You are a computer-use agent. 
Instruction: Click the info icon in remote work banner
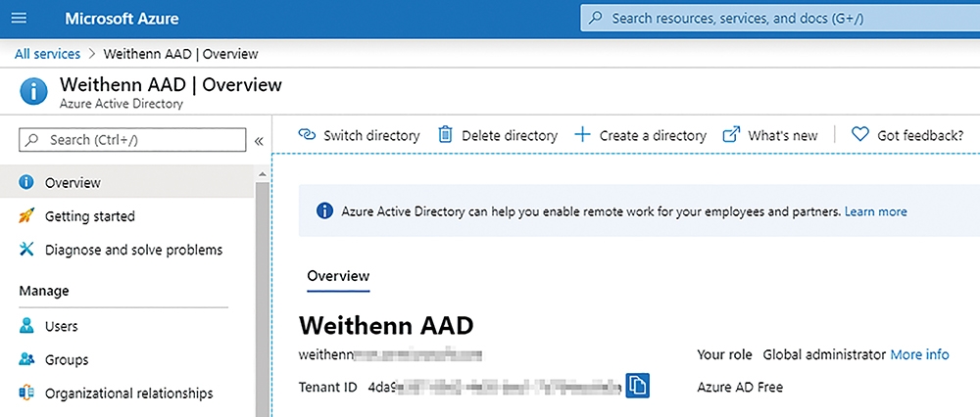(324, 211)
